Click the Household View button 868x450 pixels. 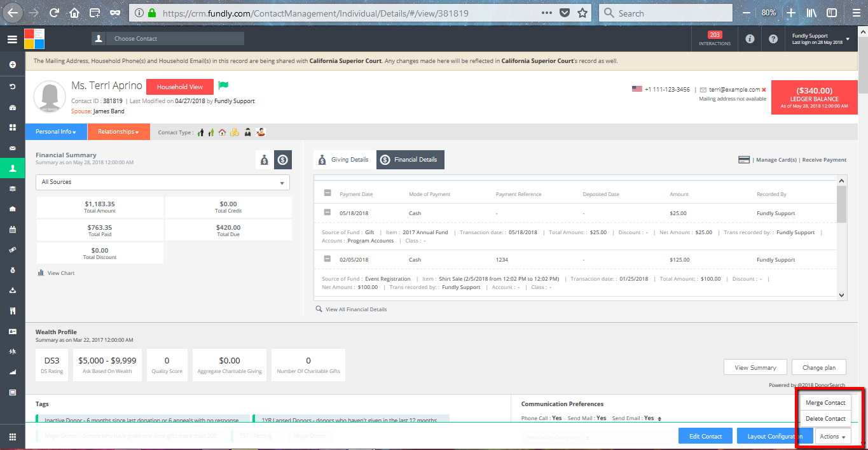[180, 87]
